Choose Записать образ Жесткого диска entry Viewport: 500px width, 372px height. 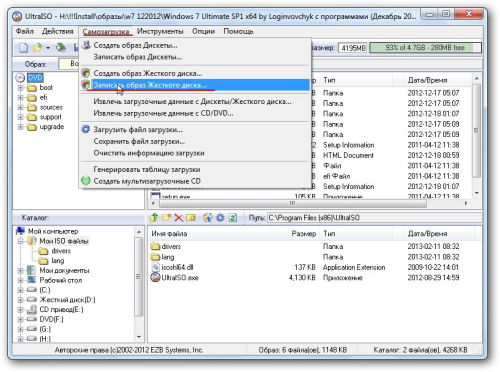tap(195, 85)
